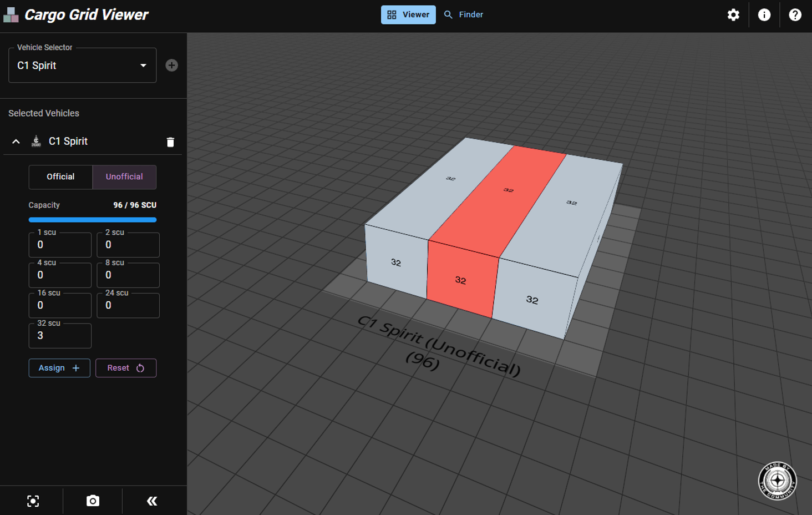
Task: Click the 16 scu input field
Action: (x=60, y=305)
